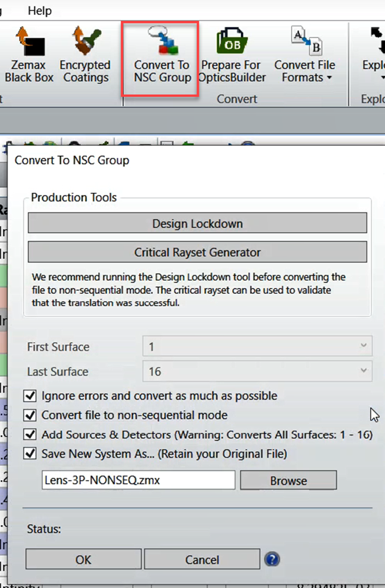Expand Convert File Formats dropdown arrow
The width and height of the screenshot is (385, 588).
pos(329,78)
